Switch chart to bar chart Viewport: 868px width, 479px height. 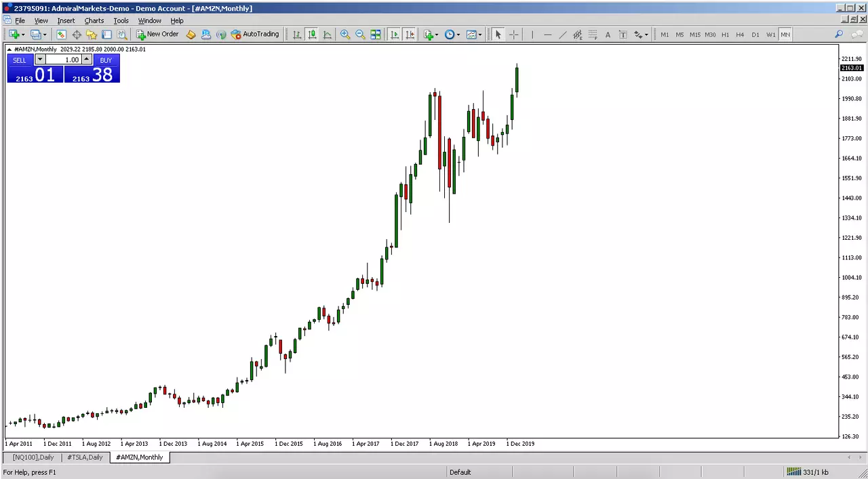pos(297,35)
